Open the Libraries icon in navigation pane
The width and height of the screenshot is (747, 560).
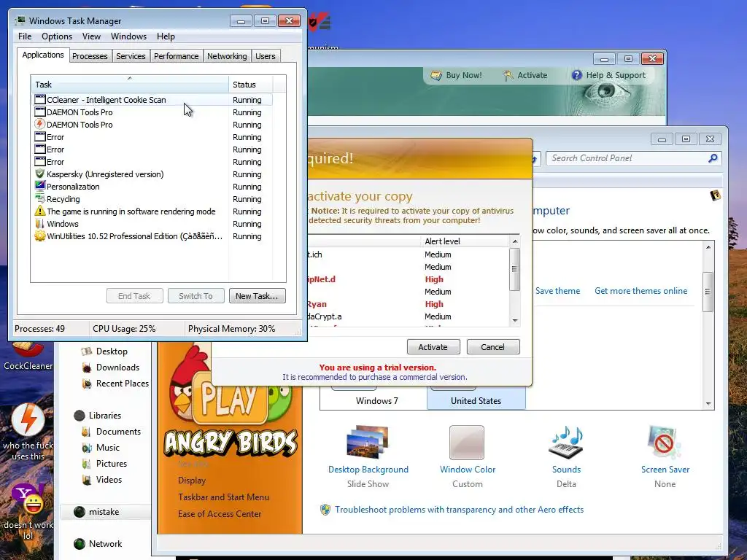79,416
